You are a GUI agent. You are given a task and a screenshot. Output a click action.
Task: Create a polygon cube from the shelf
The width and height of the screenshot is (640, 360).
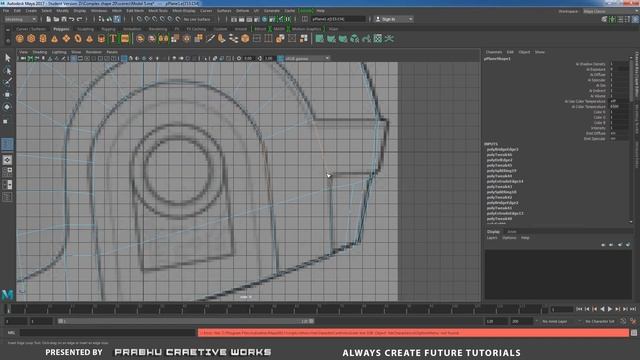(31, 39)
